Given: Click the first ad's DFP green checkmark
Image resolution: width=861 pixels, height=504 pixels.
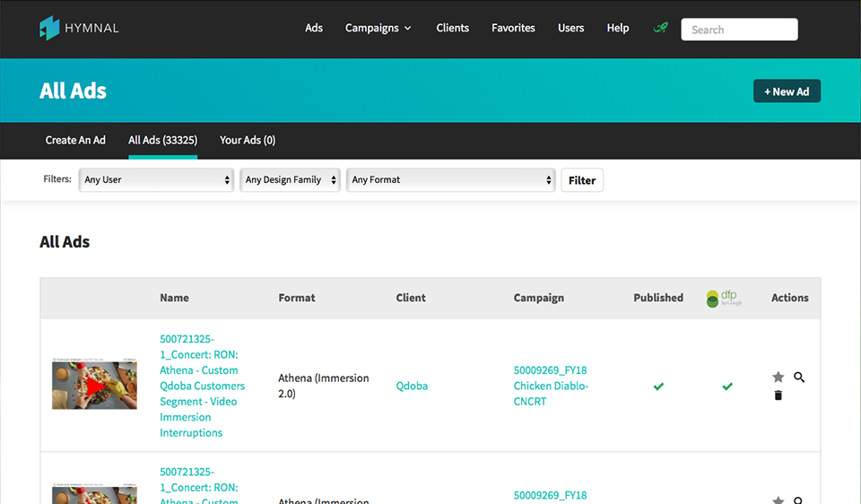Looking at the screenshot, I should coord(727,387).
